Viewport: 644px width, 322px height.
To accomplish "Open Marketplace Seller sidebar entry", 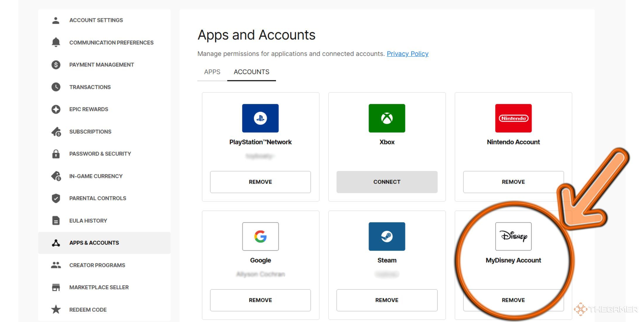I will pyautogui.click(x=104, y=287).
